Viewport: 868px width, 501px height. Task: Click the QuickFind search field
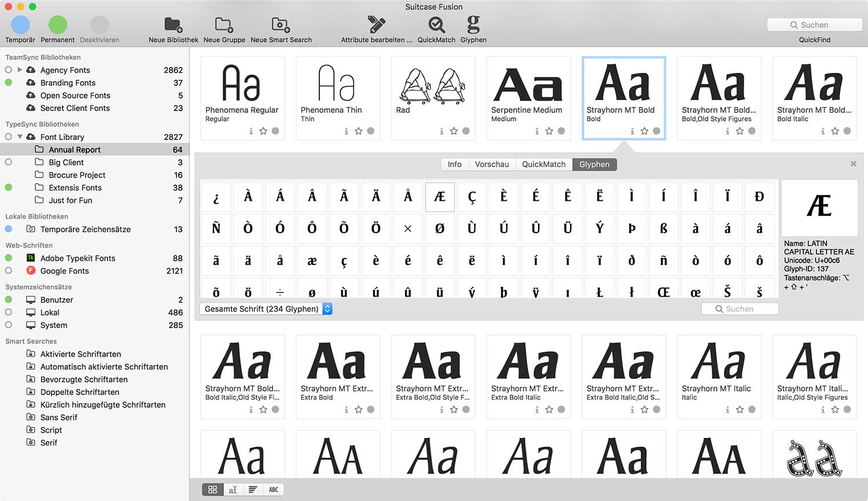(x=814, y=25)
